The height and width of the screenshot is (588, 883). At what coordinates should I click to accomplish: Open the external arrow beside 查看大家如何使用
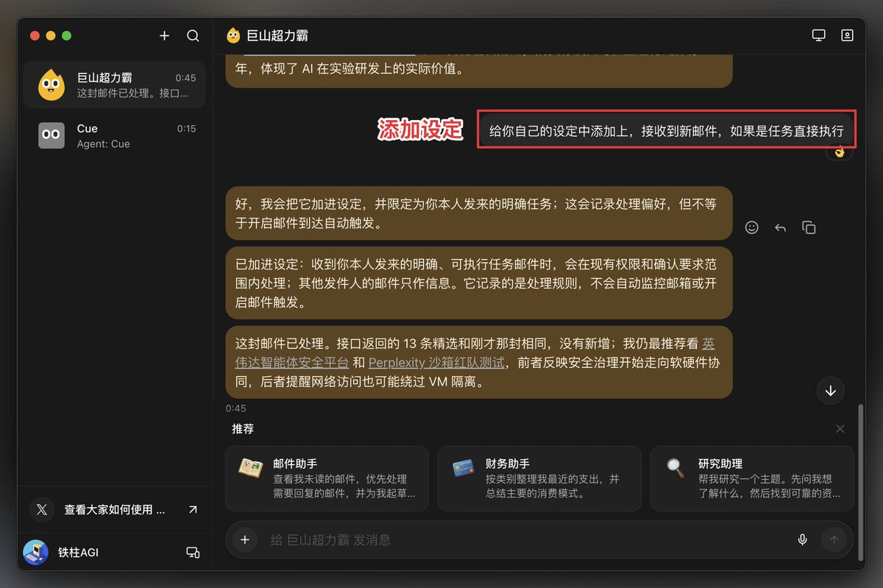pyautogui.click(x=193, y=509)
